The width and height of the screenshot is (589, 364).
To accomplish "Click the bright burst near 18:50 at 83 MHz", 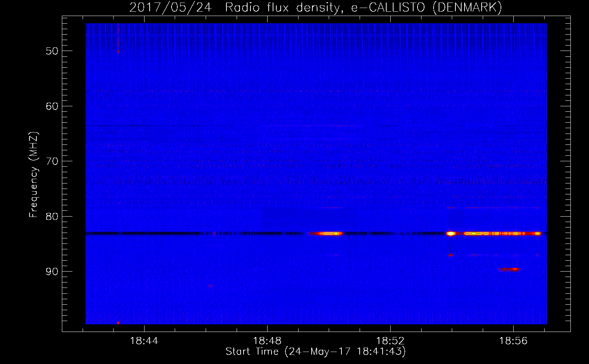I will tap(326, 233).
